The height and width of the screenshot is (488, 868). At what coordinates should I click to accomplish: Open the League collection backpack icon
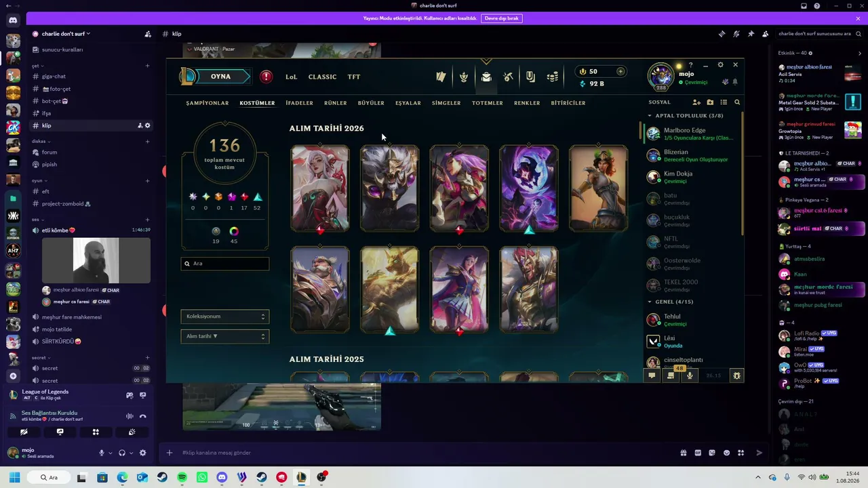click(x=486, y=77)
